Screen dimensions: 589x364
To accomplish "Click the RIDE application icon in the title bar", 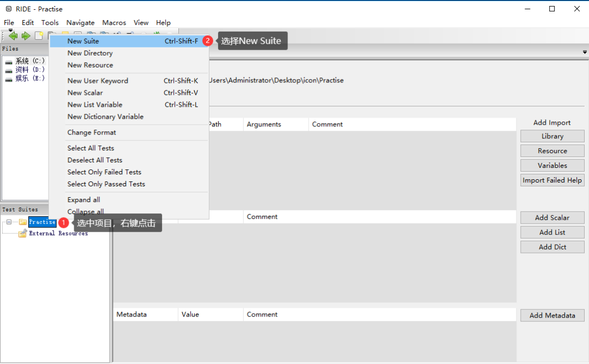I will [8, 8].
